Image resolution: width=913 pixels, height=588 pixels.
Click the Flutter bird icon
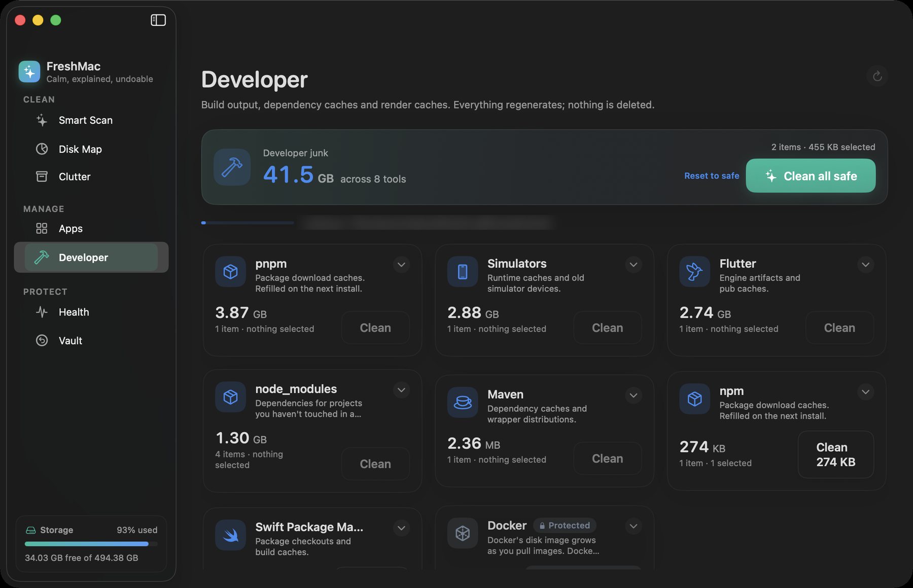(695, 272)
